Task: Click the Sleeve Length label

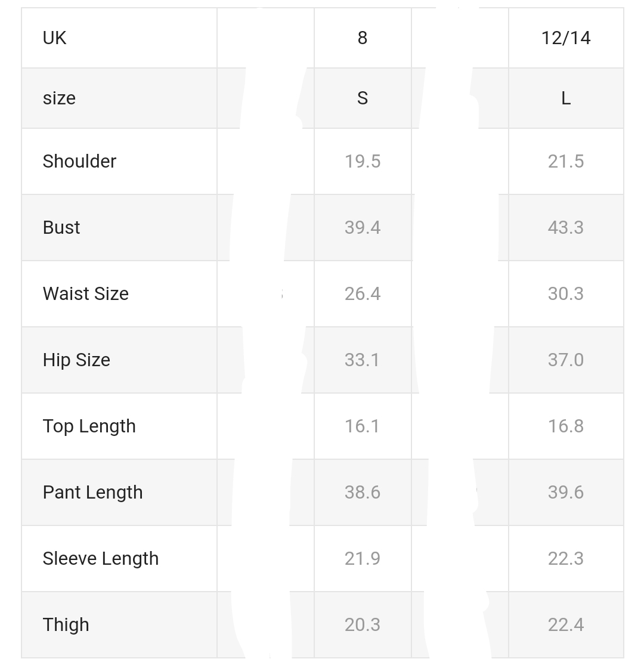Action: [x=101, y=559]
